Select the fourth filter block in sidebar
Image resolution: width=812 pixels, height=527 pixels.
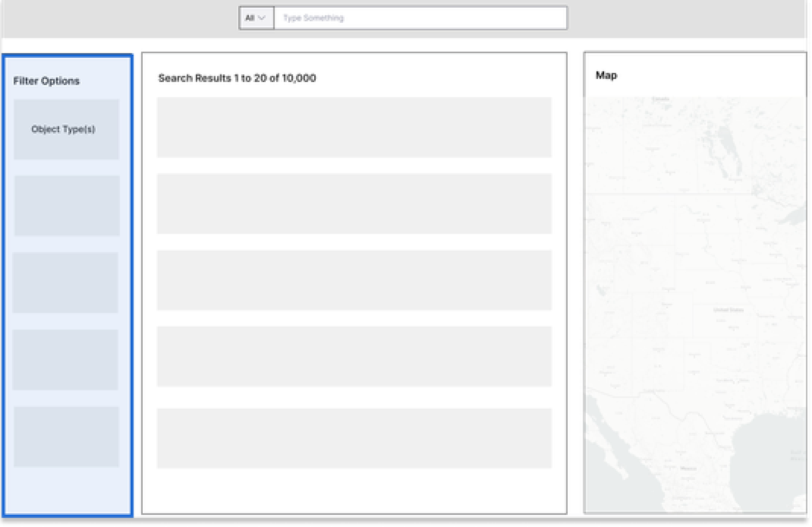65,360
